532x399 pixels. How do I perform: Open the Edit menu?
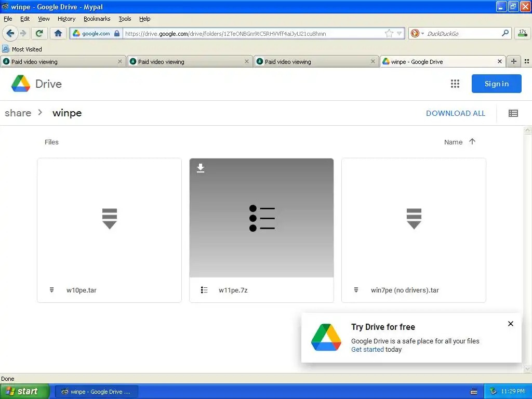click(25, 19)
